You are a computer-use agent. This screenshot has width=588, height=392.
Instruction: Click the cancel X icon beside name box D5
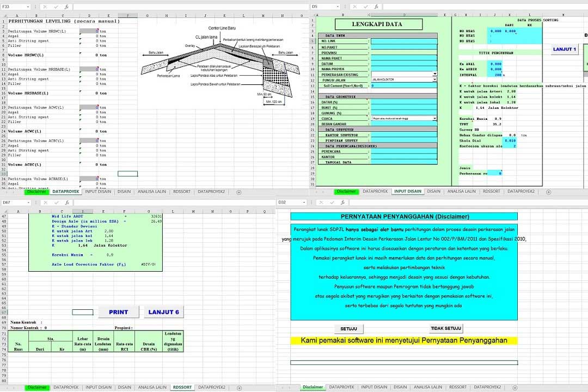pyautogui.click(x=355, y=7)
